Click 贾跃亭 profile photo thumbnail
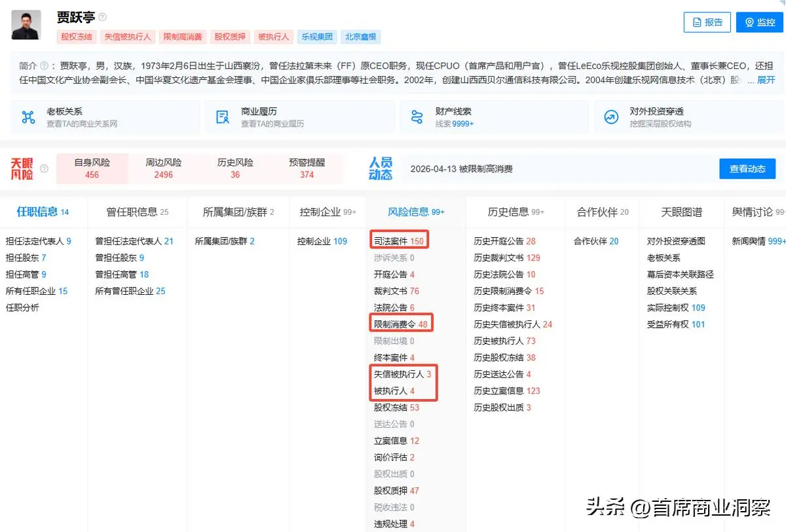786x532 pixels. (26, 25)
